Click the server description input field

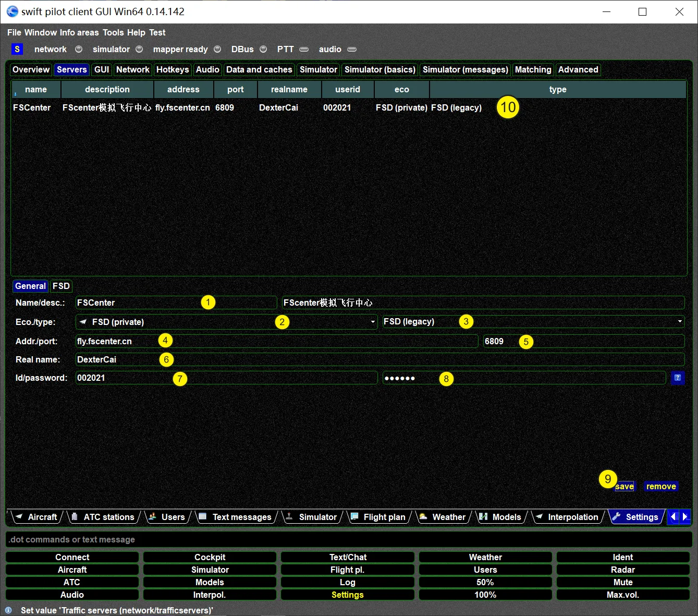pyautogui.click(x=483, y=303)
